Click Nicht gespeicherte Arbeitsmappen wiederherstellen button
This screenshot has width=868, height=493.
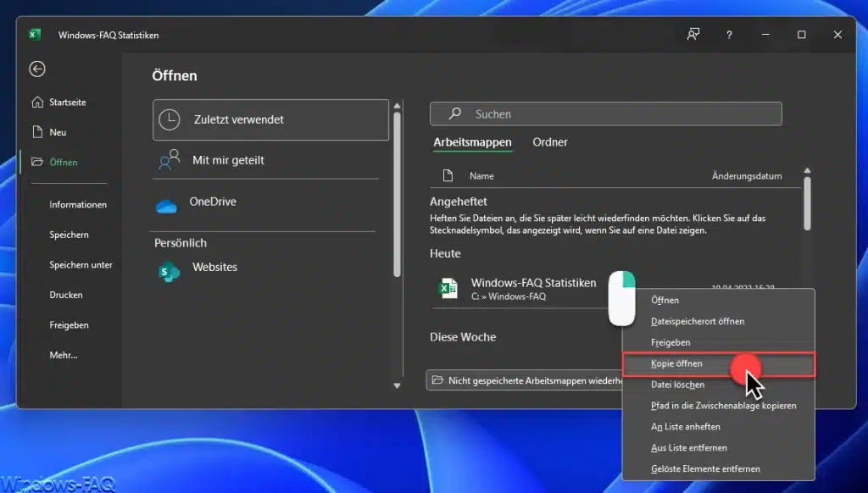525,380
